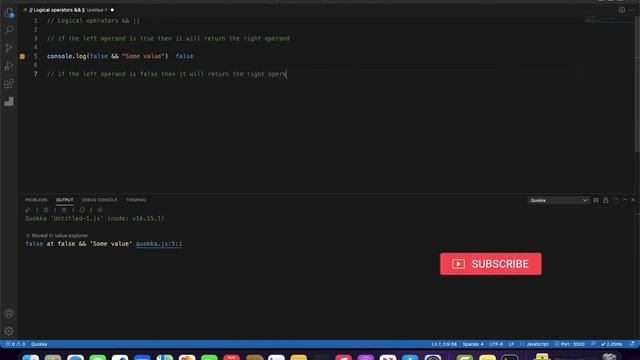Image resolution: width=640 pixels, height=360 pixels.
Task: Change language mode JavaScript
Action: [x=537, y=344]
